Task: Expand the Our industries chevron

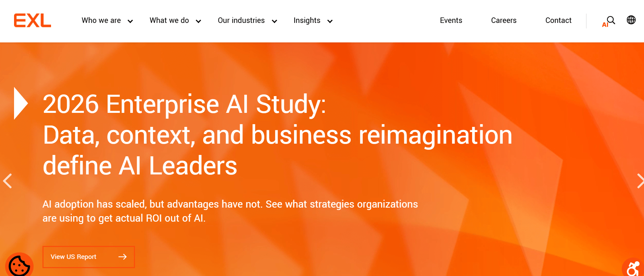Action: [x=274, y=21]
